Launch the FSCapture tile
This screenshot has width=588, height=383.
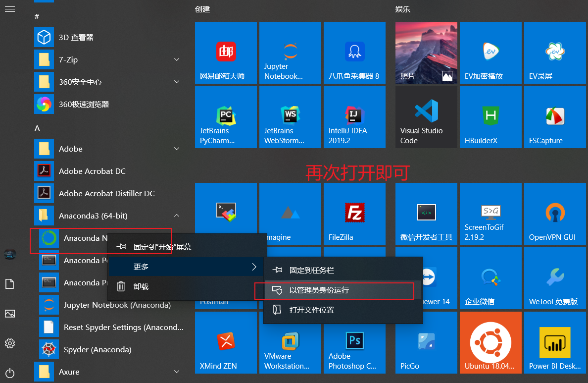555,117
